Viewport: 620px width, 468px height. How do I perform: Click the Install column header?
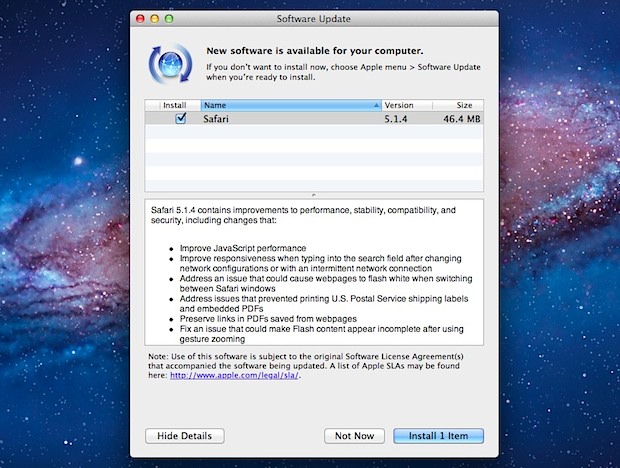click(x=173, y=105)
